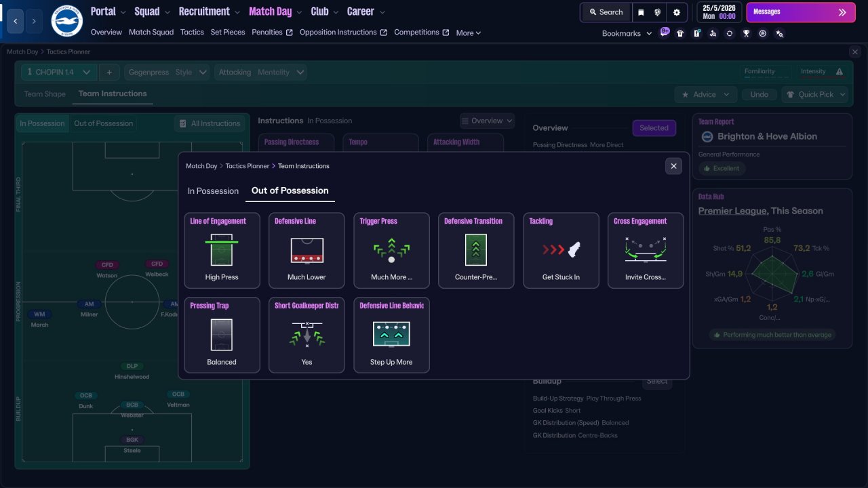
Task: Select the Short Goalkeeper Distribution Yes card
Action: 307,335
